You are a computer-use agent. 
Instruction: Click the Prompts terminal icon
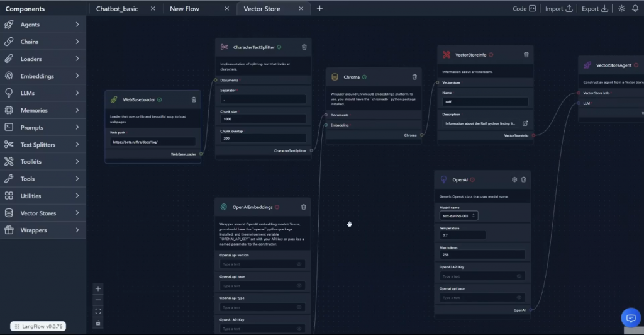click(9, 127)
